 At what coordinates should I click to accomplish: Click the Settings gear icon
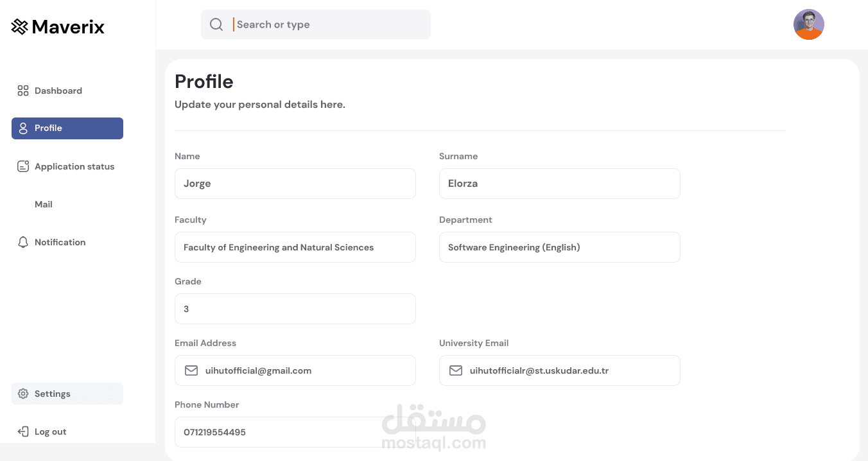(23, 394)
